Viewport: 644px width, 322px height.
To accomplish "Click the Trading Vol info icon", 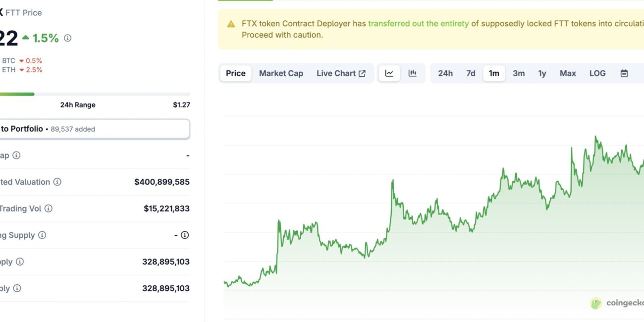I will coord(49,209).
